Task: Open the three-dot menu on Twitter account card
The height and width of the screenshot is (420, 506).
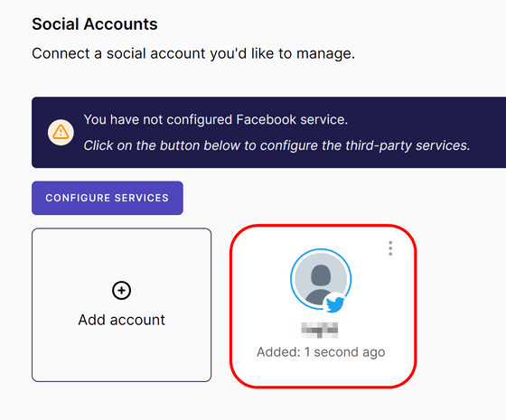Action: click(390, 248)
